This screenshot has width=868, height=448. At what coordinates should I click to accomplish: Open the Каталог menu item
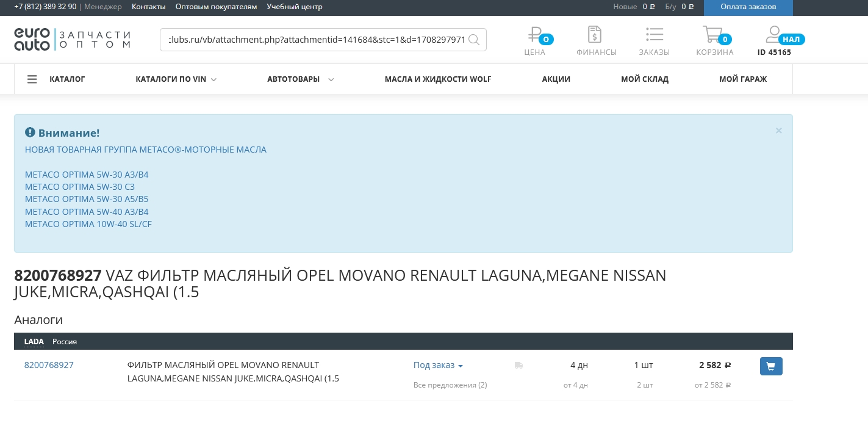coord(67,79)
